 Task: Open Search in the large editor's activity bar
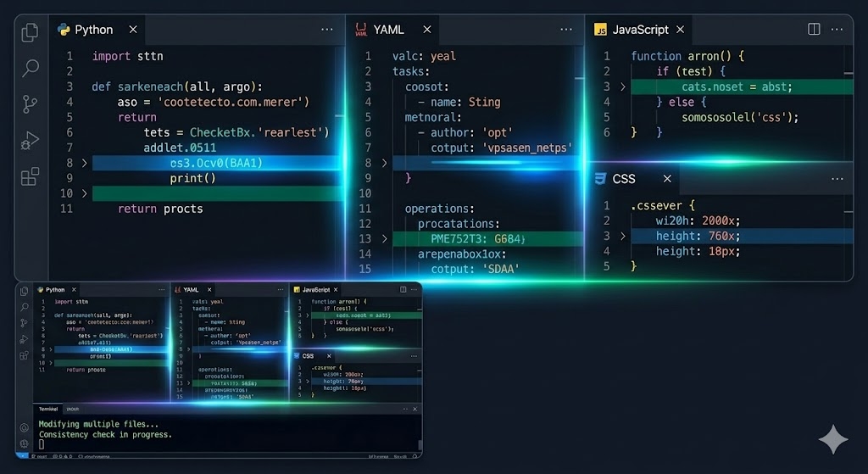coord(30,68)
